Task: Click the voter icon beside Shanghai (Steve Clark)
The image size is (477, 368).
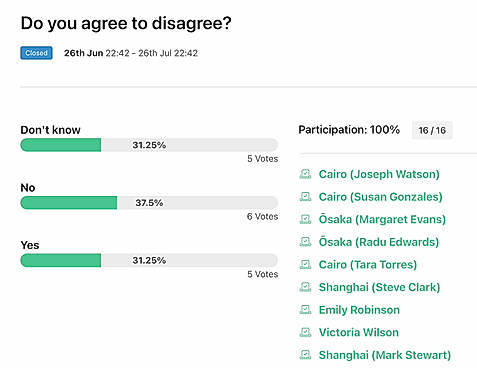Action: [x=305, y=287]
